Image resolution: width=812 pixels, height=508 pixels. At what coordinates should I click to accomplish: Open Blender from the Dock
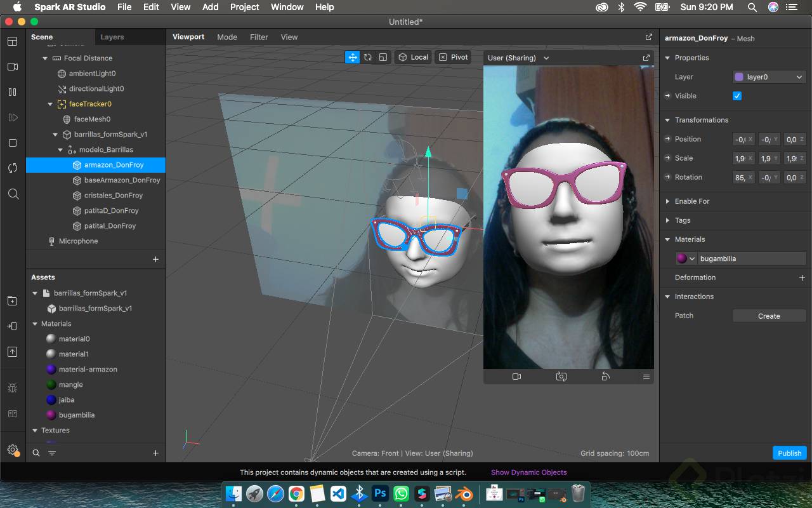pyautogui.click(x=464, y=493)
